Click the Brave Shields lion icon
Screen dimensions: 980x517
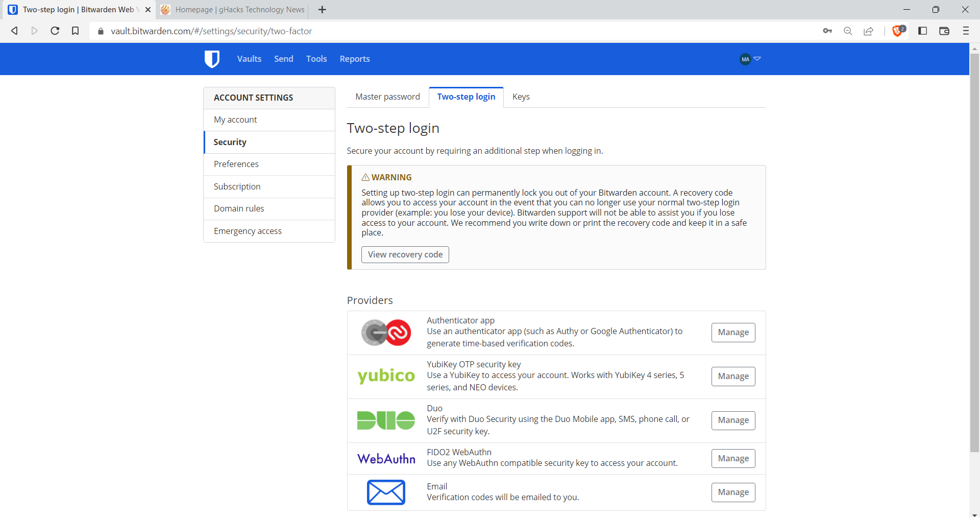[897, 31]
